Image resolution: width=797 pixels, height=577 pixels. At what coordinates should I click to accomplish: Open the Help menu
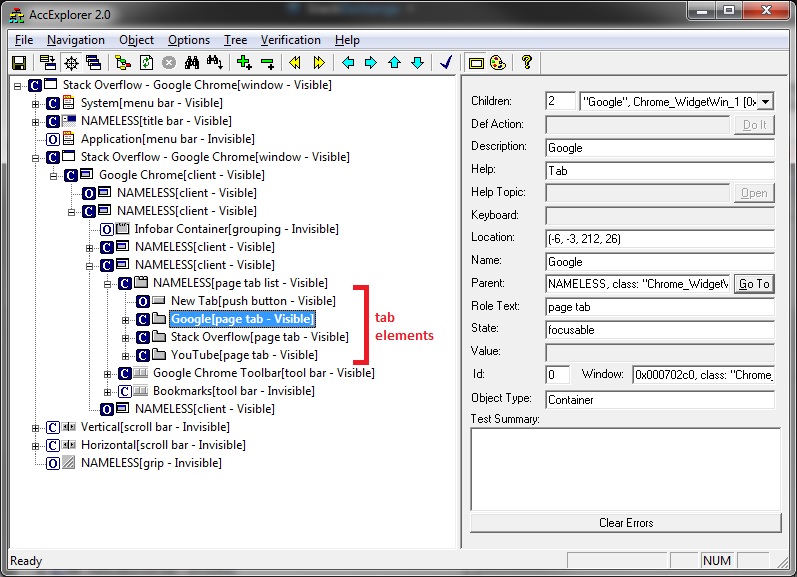347,40
